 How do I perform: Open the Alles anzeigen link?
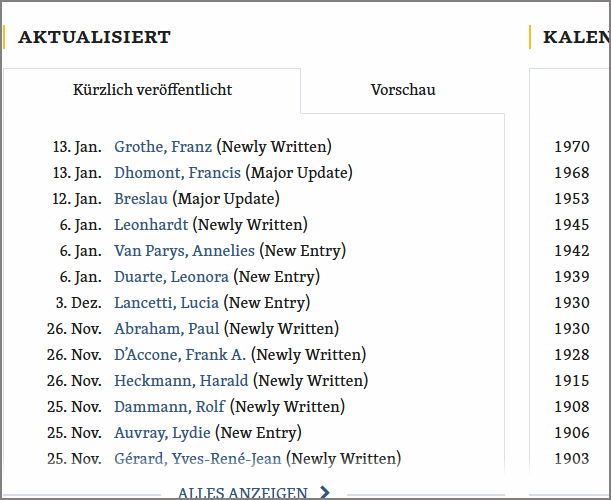click(x=243, y=492)
